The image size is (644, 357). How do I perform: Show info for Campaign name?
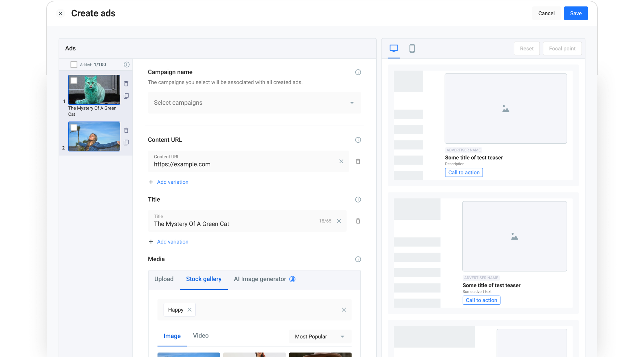click(358, 72)
